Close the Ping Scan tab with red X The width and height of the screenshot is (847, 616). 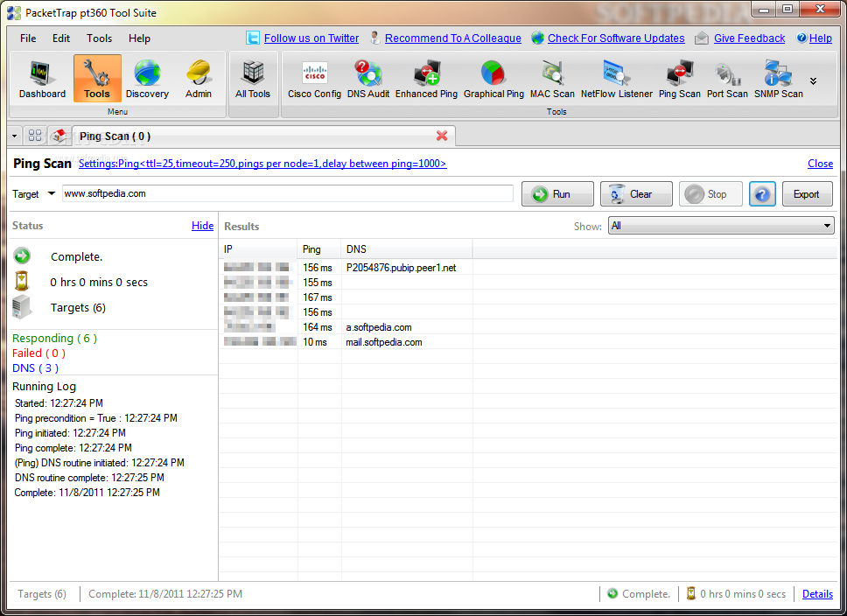pos(442,136)
